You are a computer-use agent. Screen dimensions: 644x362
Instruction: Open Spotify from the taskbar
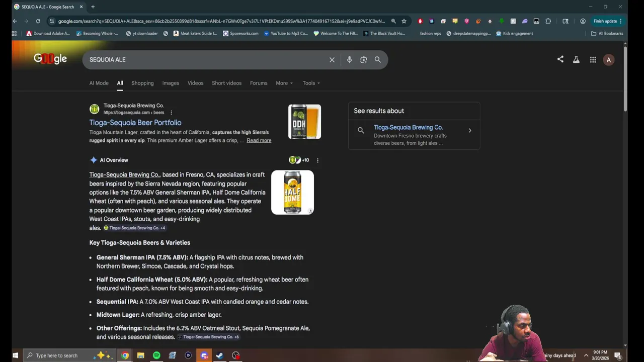(156, 355)
